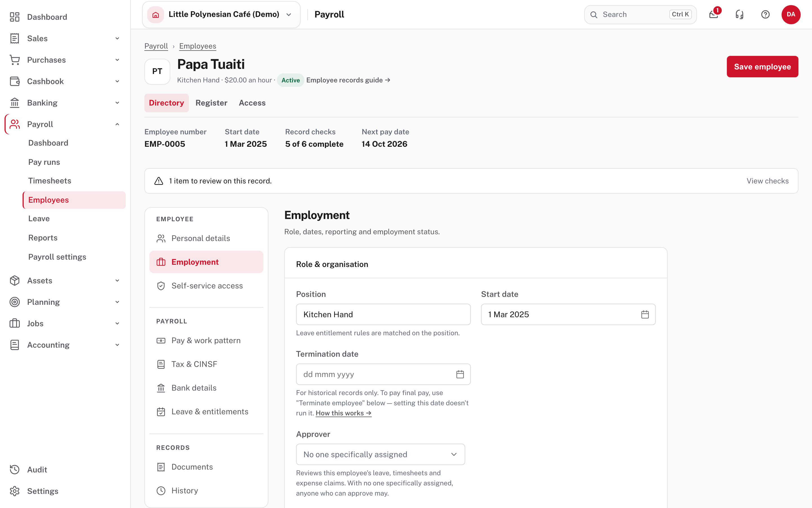Expand the Jobs menu chevron

click(118, 323)
